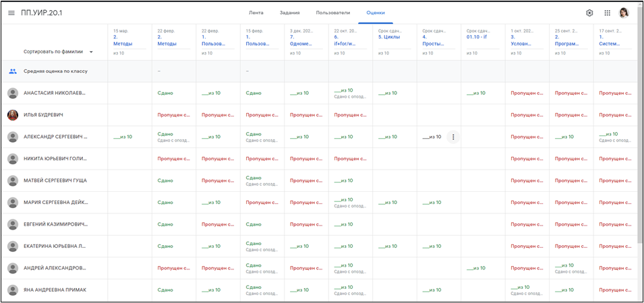Viewport: 644px width, 303px height.
Task: Open class settings gear icon
Action: 589,13
